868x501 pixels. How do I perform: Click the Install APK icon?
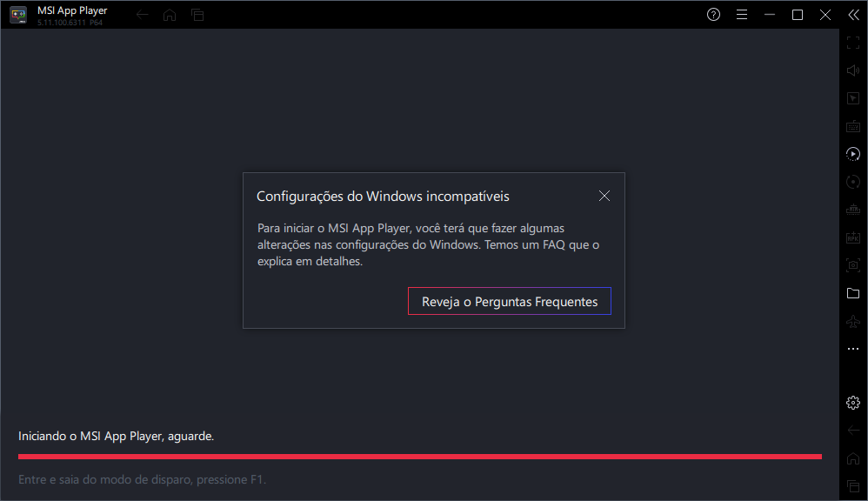coord(853,237)
